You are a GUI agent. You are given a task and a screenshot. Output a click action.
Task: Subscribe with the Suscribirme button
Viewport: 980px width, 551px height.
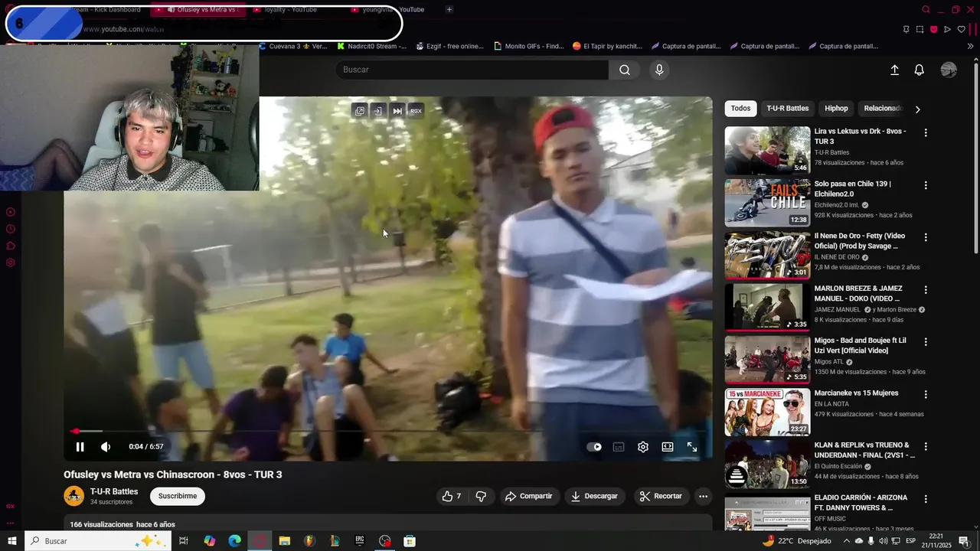178,496
